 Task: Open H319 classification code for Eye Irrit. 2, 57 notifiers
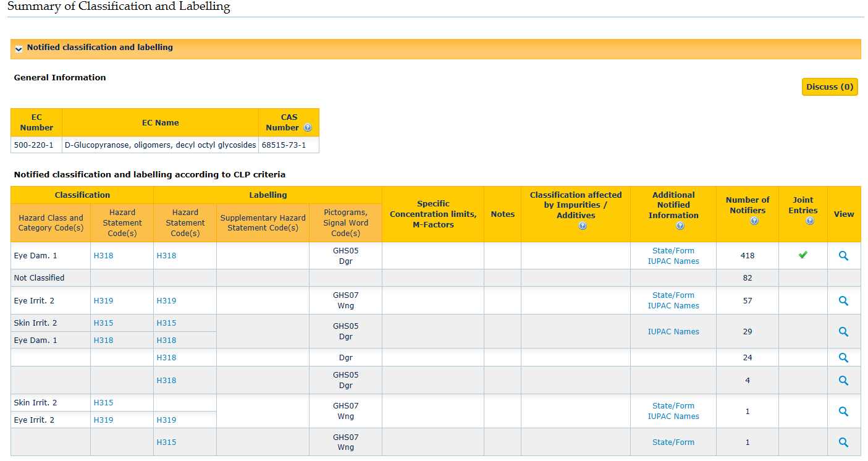pos(104,301)
